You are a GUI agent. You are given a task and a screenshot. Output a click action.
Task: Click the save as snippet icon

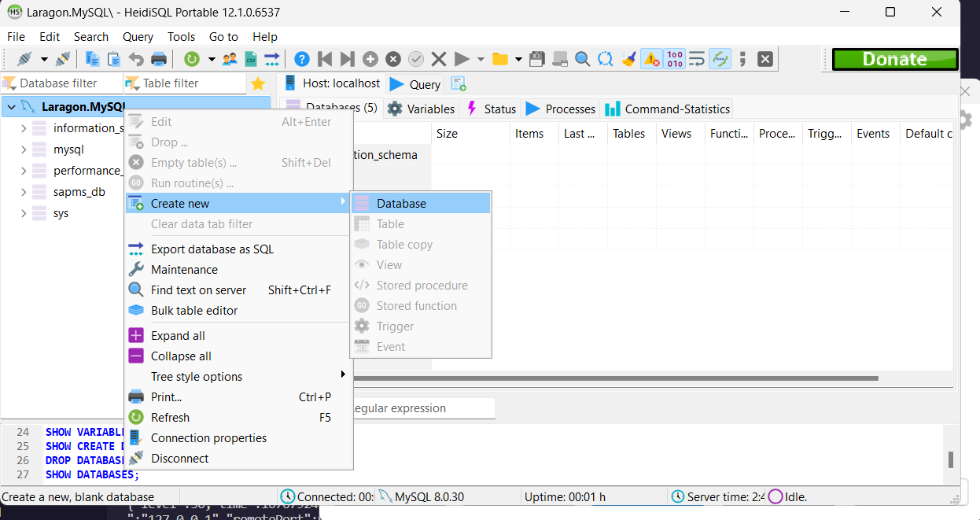[x=560, y=59]
